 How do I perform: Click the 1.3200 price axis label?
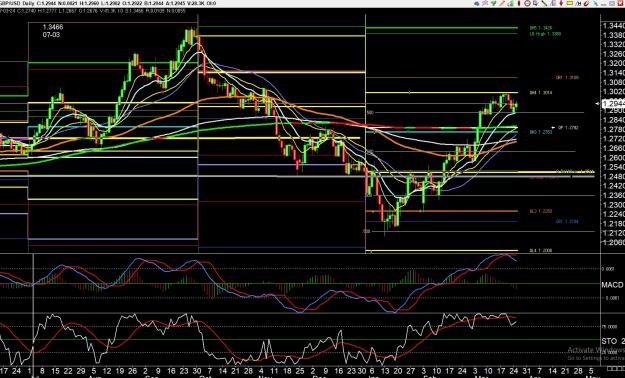[613, 63]
